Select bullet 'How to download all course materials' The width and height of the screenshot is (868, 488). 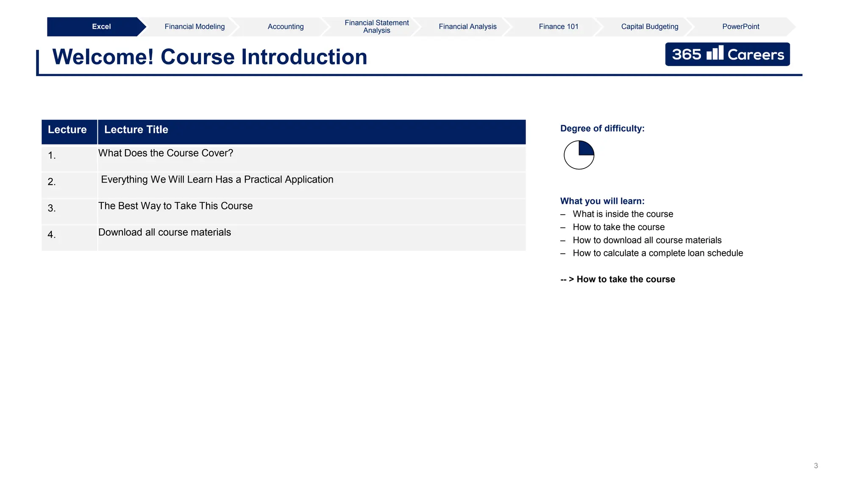coord(647,240)
